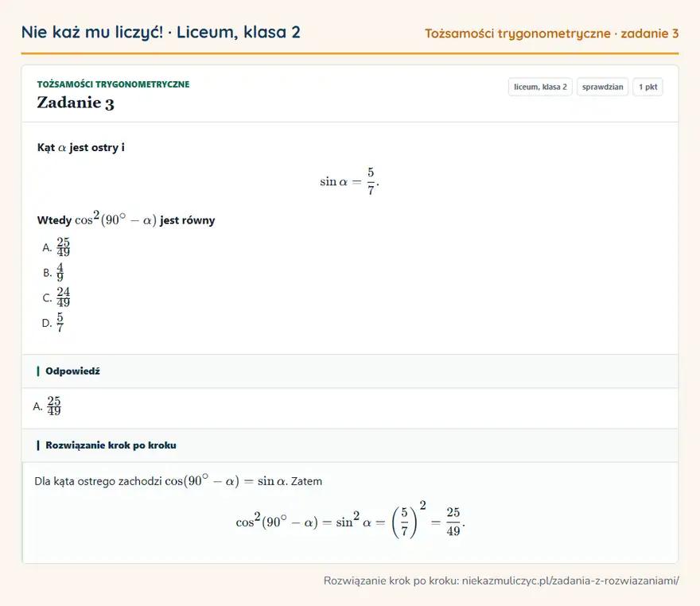Image resolution: width=700 pixels, height=606 pixels.
Task: Select answer option B. 4/9
Action: [x=53, y=272]
